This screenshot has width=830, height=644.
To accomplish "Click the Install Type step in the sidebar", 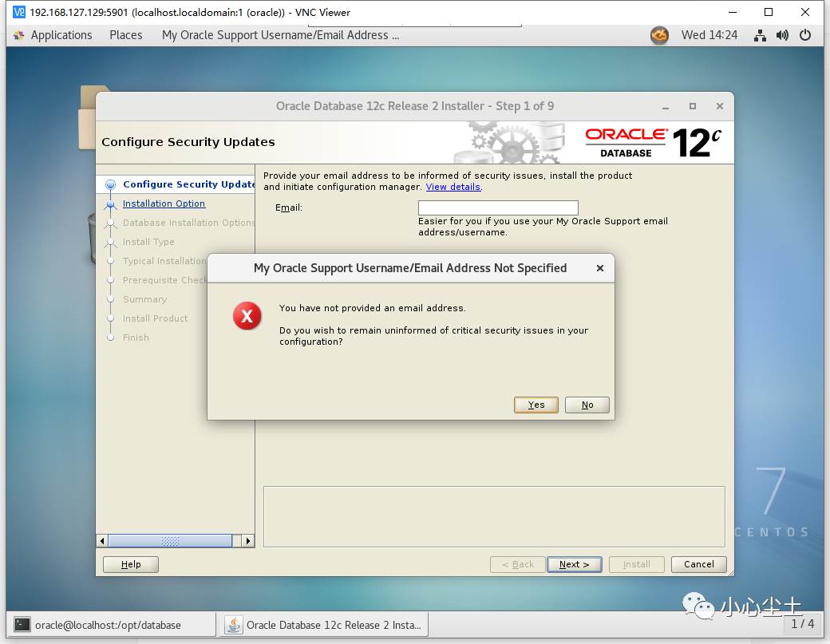I will point(148,242).
